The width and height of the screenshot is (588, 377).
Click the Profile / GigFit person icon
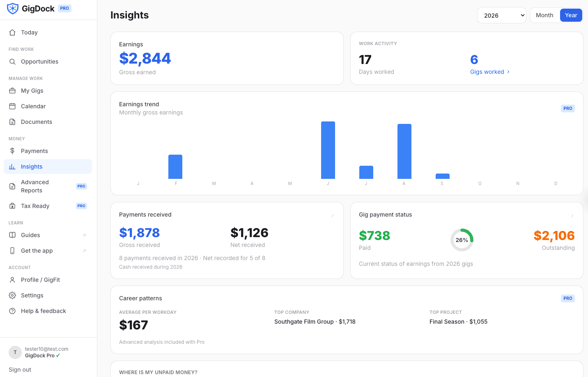coord(12,280)
